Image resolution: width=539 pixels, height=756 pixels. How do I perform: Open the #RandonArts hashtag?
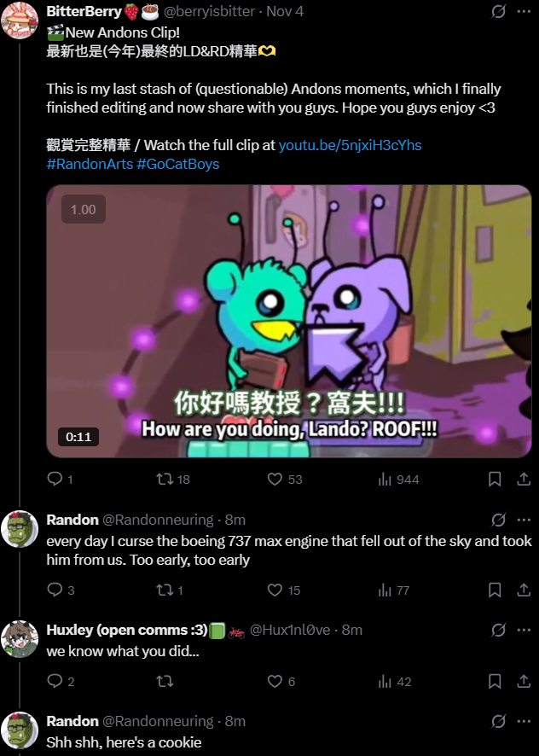[90, 164]
